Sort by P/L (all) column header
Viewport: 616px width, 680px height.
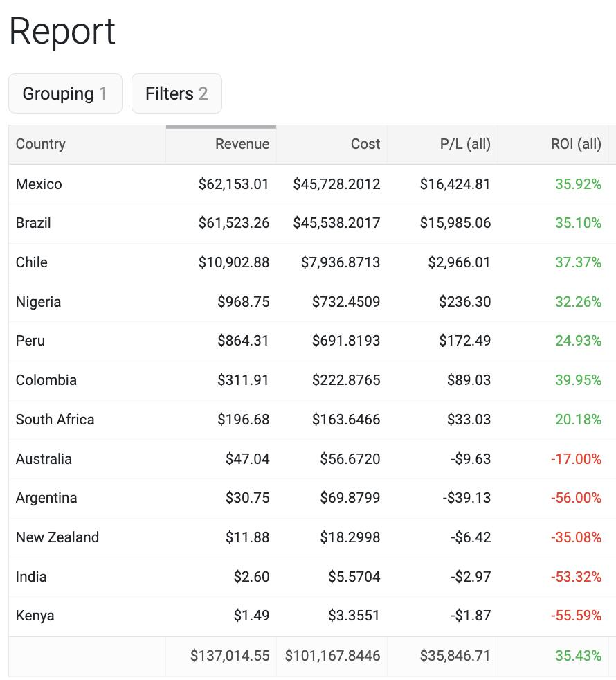pos(465,144)
